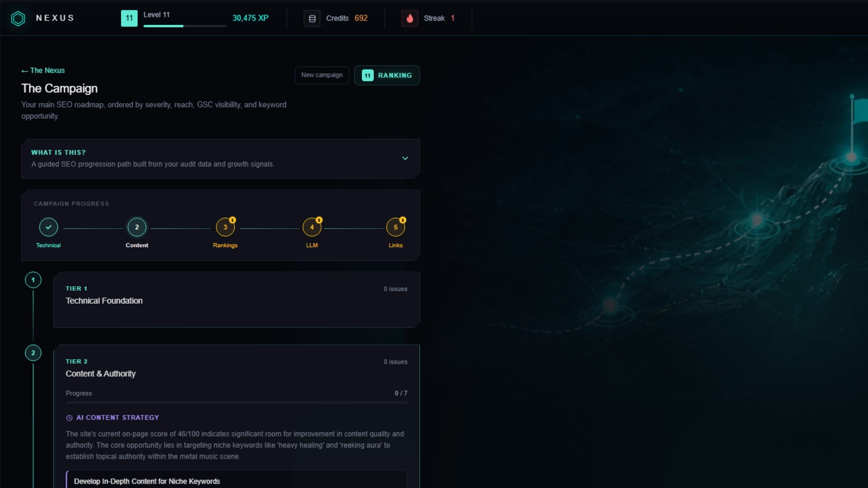Click the Rankings step label
The width and height of the screenshot is (868, 488).
[x=225, y=246]
